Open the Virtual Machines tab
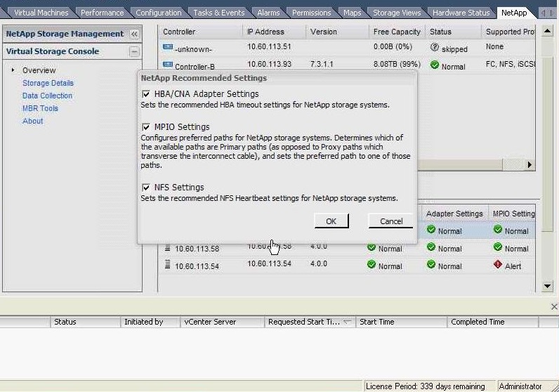This screenshot has width=559, height=392. coord(41,13)
